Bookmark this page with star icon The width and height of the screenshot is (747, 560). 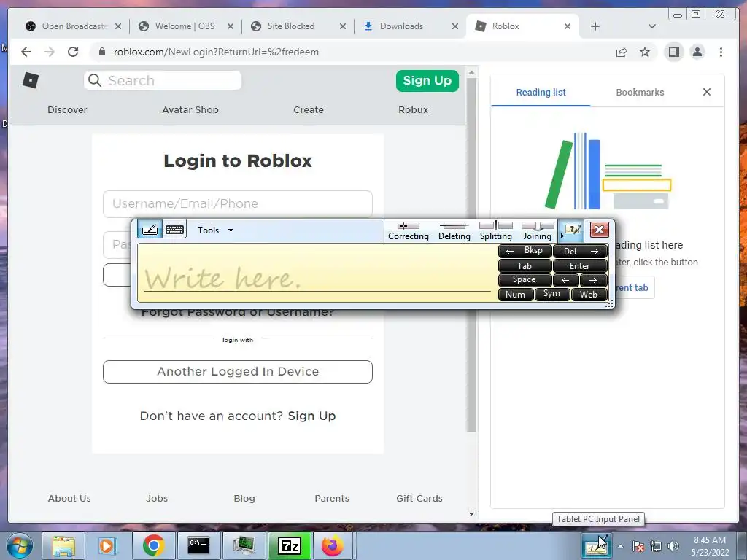point(645,52)
